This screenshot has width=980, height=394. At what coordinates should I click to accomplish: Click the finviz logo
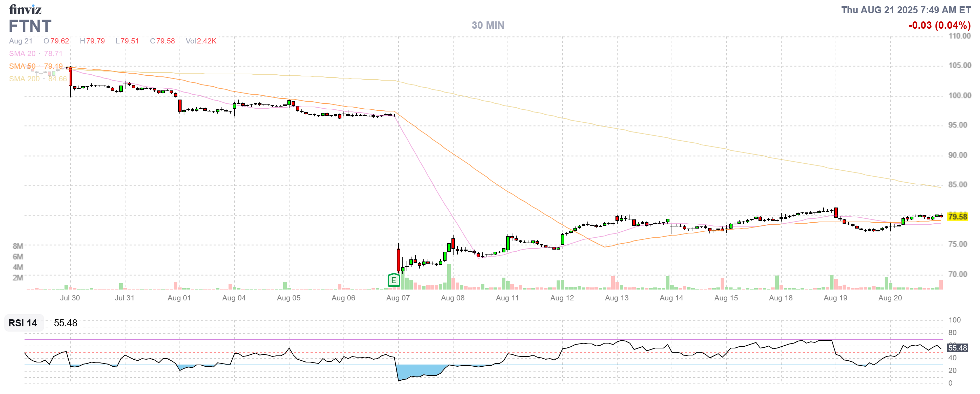[26, 10]
